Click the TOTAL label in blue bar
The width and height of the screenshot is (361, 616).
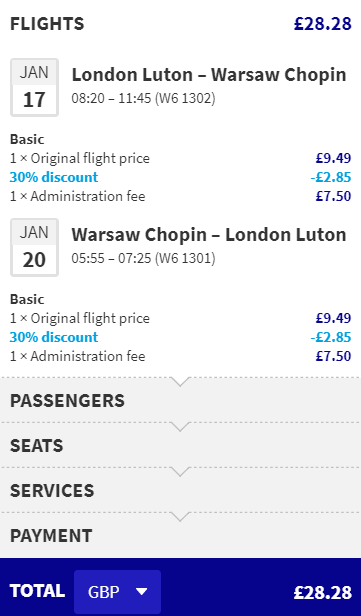click(x=37, y=591)
